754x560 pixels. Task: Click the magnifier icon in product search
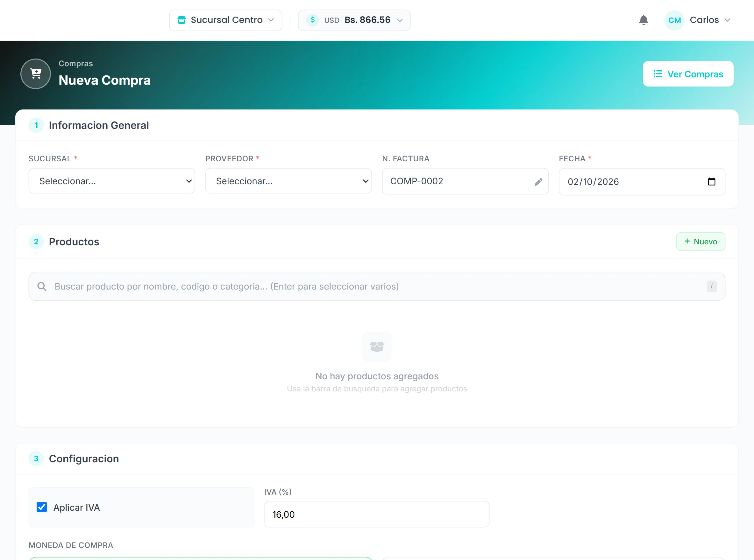coord(42,286)
